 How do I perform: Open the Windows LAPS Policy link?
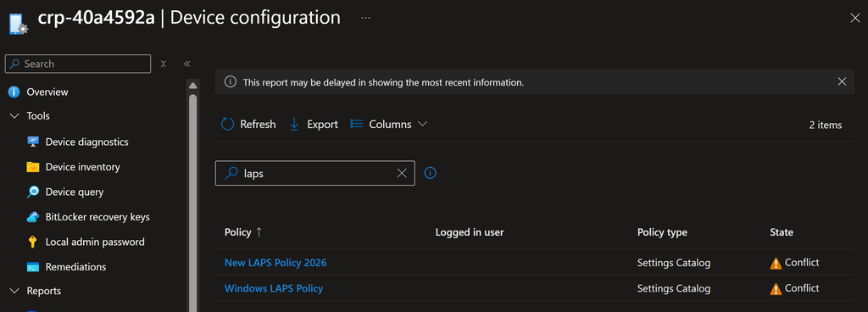click(x=274, y=288)
